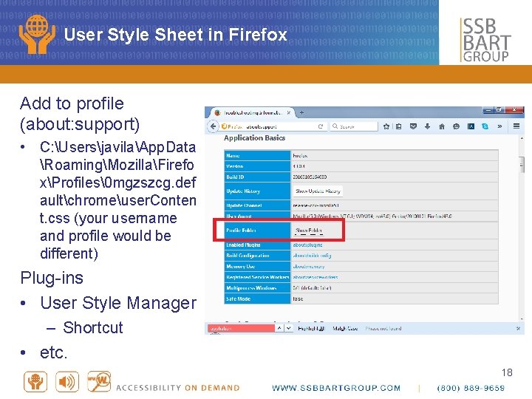Select the Troubleshooting Information tab
This screenshot has width=532, height=399.
click(252, 112)
